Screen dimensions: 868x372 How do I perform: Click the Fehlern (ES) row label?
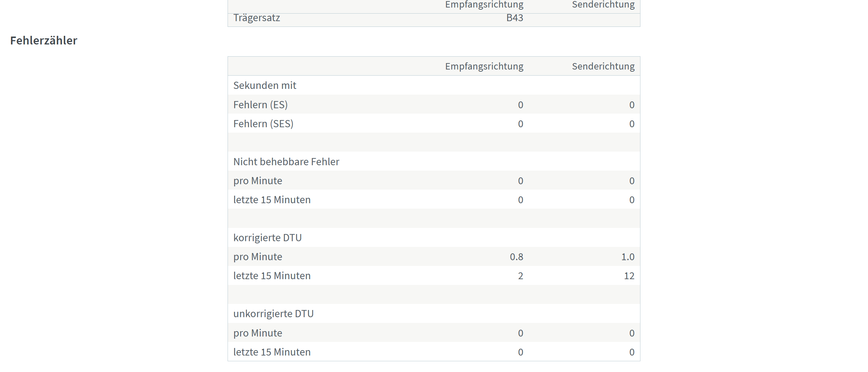coord(261,105)
